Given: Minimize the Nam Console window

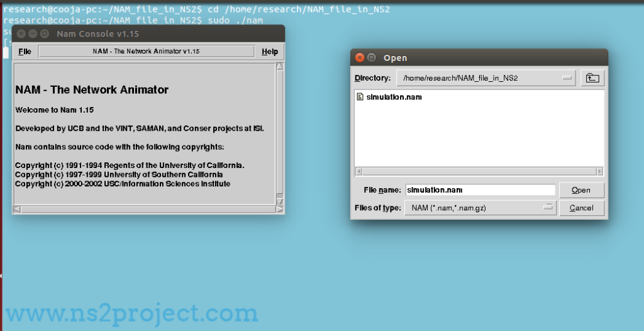Looking at the screenshot, I should click(33, 34).
